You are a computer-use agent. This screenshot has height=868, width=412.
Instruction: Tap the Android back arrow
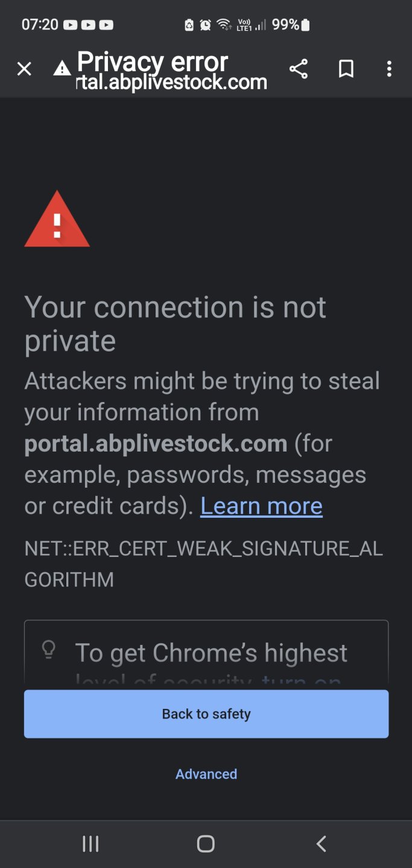322,844
